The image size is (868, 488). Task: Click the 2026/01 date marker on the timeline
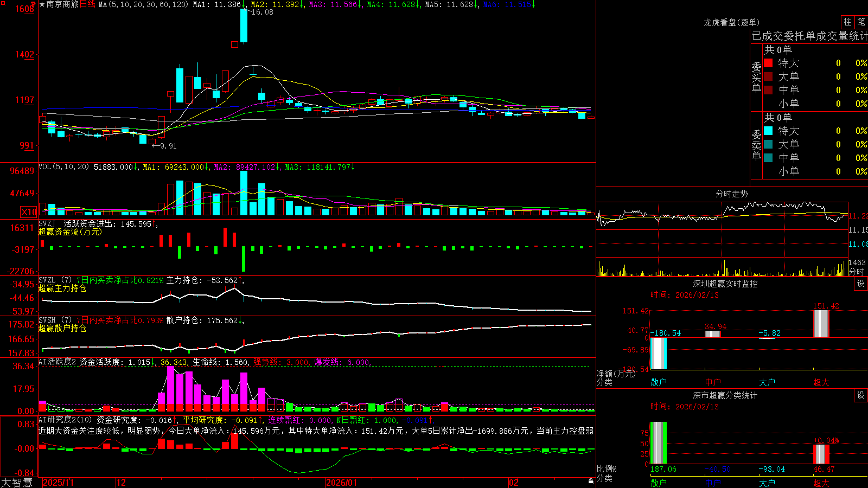click(341, 483)
